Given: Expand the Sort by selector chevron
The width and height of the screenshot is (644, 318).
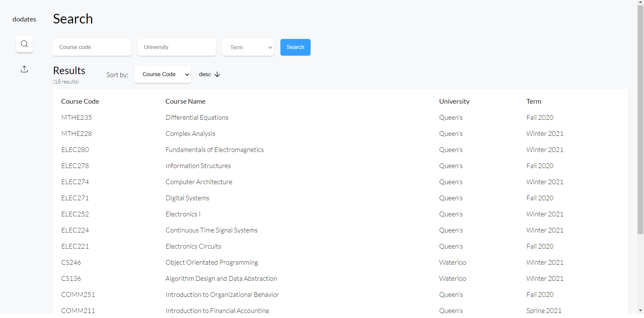Looking at the screenshot, I should point(186,74).
